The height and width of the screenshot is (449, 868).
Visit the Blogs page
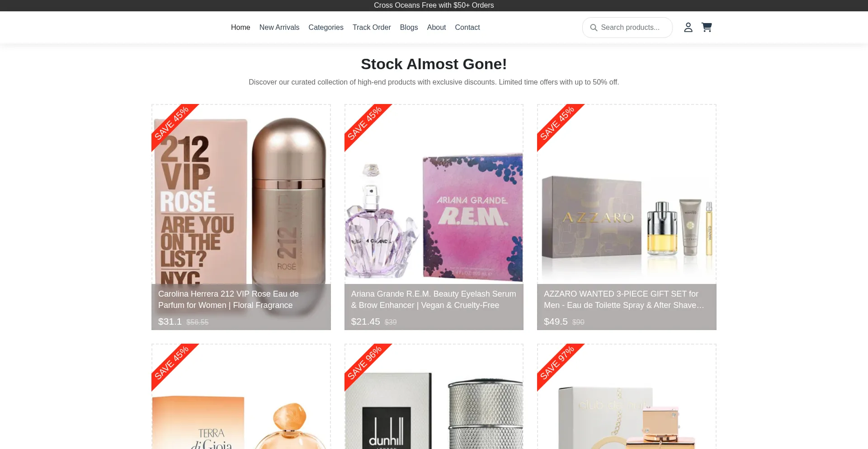pos(409,28)
